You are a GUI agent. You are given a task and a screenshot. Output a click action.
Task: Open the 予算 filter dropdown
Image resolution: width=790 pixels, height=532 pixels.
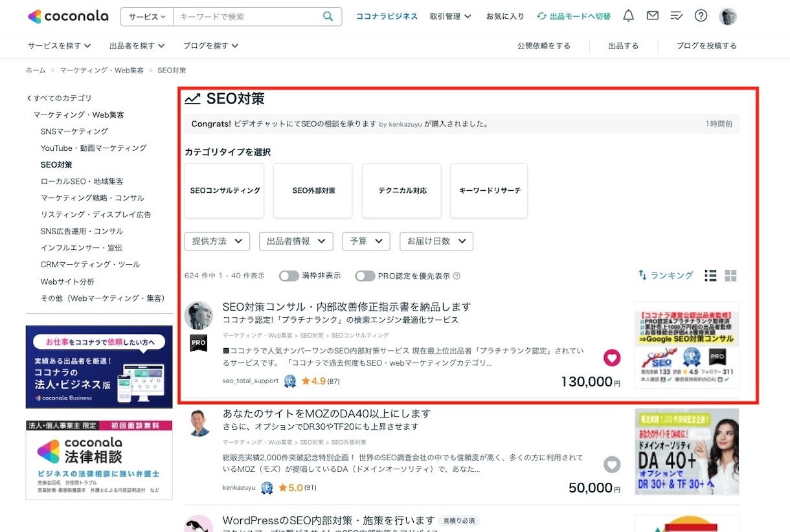pos(366,241)
